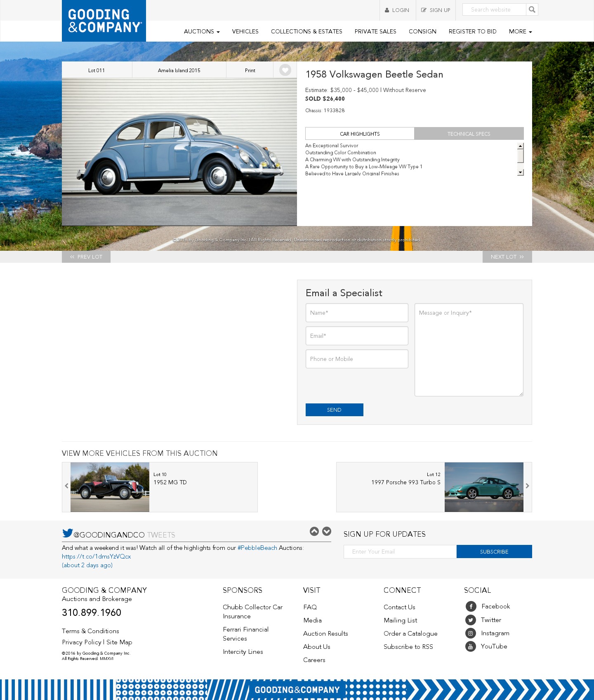
Task: Click the Subscribe button
Action: 494,552
